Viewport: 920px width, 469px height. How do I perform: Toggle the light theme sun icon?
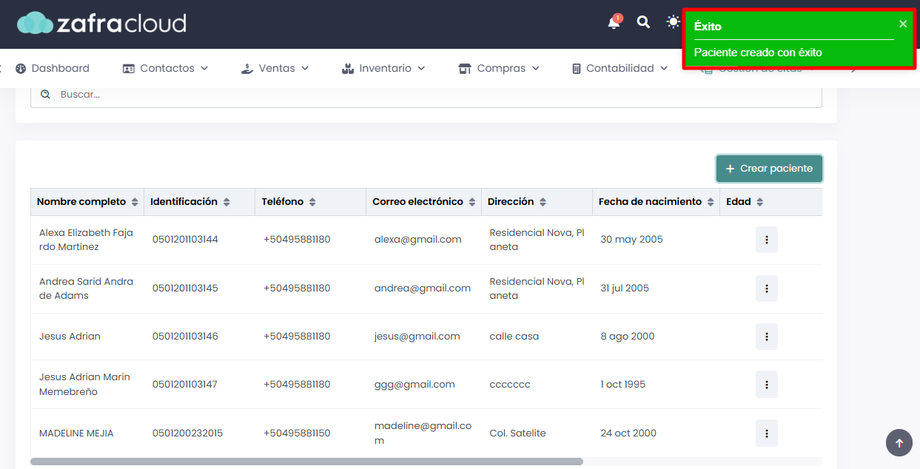pyautogui.click(x=673, y=22)
